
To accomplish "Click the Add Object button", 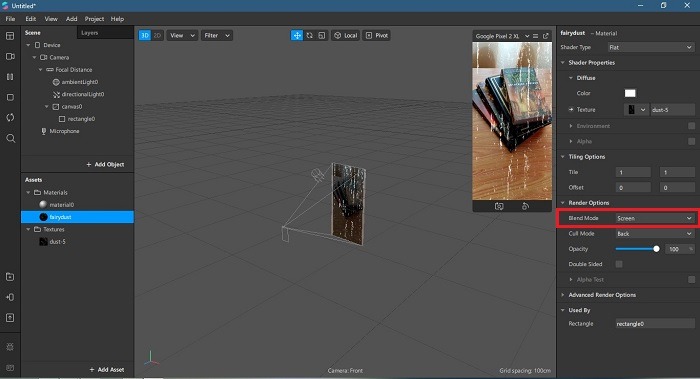I will click(x=105, y=164).
